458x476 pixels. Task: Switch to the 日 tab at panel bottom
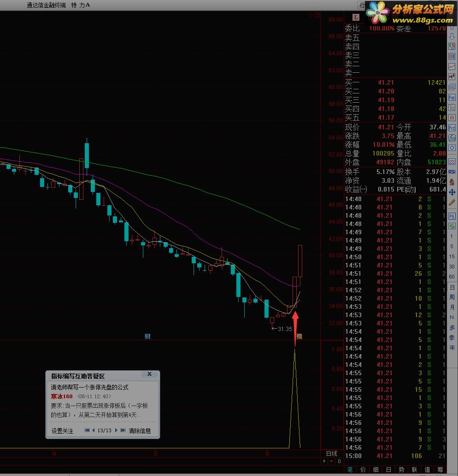(388, 470)
